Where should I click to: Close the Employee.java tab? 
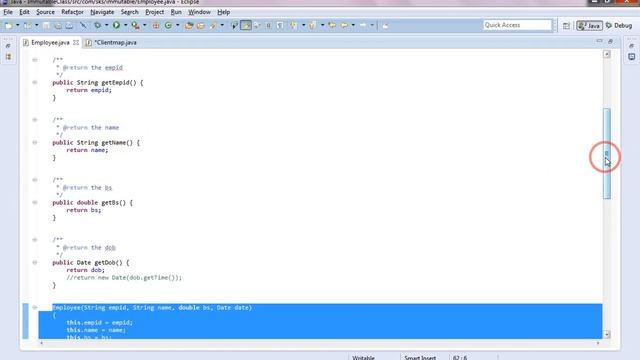pos(76,42)
